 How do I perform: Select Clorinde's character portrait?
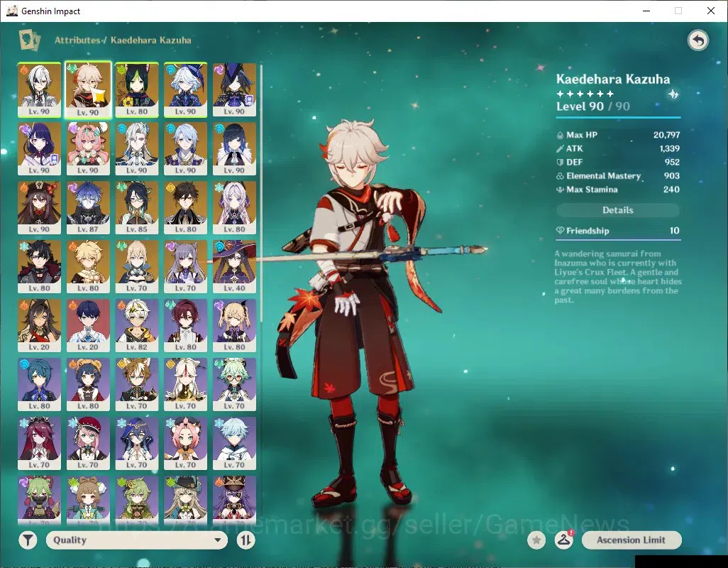click(234, 89)
